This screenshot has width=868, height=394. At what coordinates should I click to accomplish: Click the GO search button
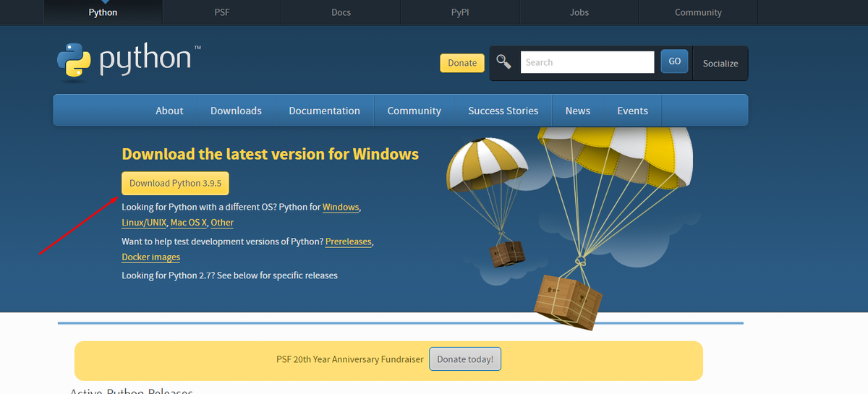click(674, 61)
